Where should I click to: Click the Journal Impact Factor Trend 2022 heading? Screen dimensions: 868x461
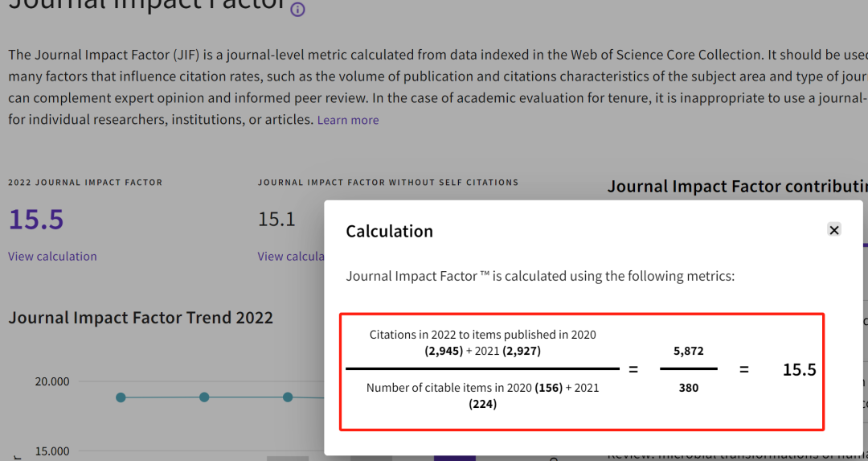pos(141,318)
